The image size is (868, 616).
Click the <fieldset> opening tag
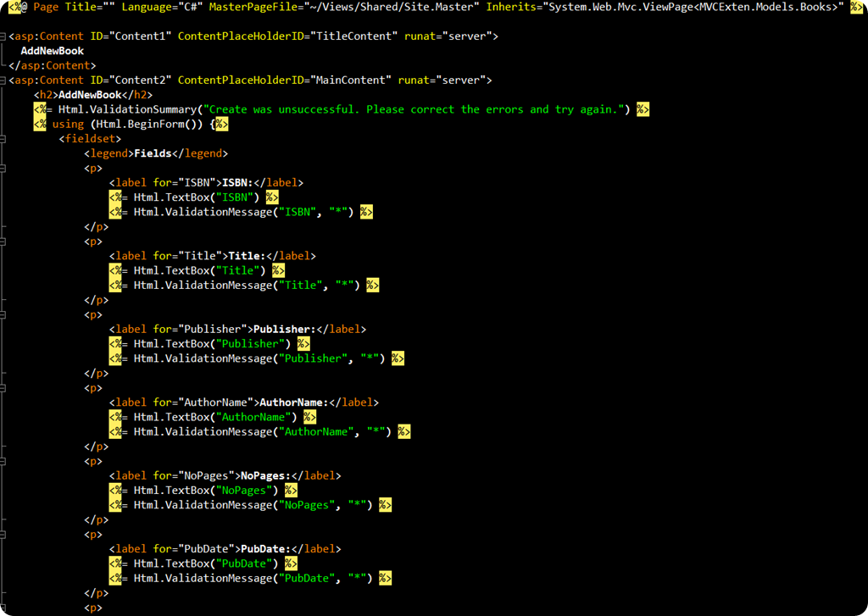coord(90,139)
